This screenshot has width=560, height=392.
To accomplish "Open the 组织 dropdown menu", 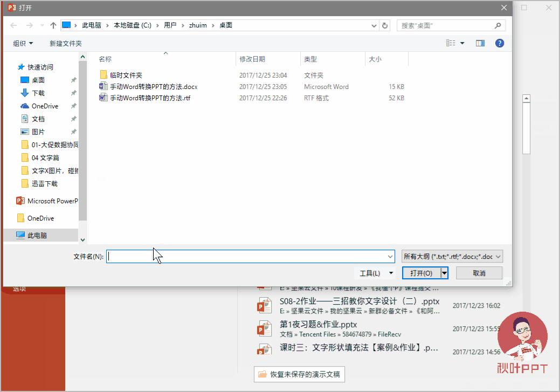I will coord(23,43).
